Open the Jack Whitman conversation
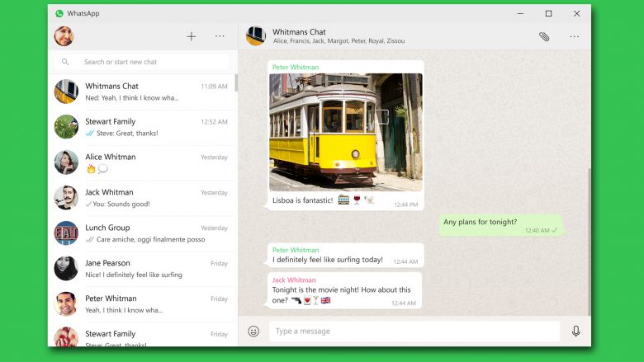Image resolution: width=644 pixels, height=362 pixels. pyautogui.click(x=142, y=198)
